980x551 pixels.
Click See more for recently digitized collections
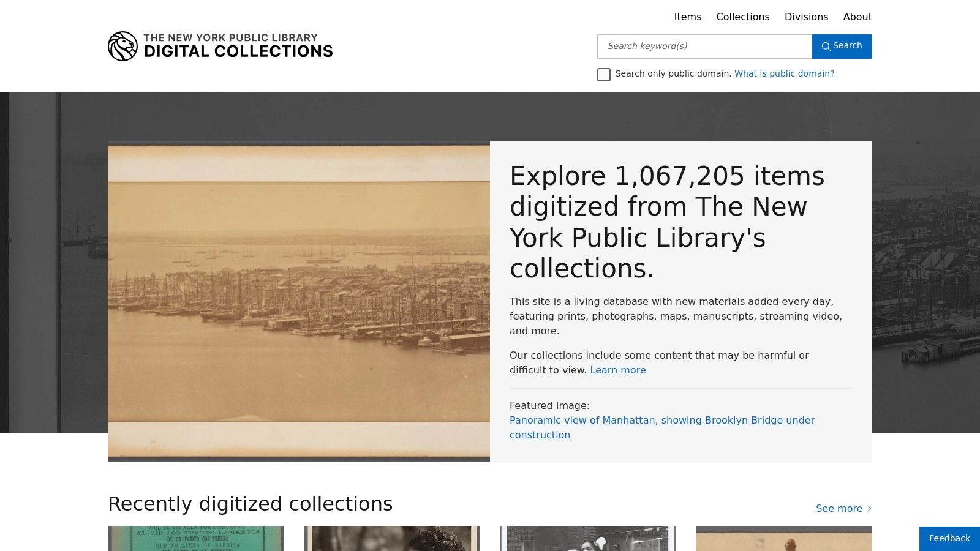click(843, 508)
